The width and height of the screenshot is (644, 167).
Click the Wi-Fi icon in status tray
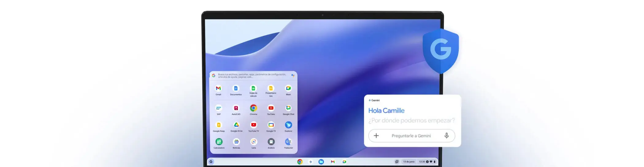pos(431,162)
